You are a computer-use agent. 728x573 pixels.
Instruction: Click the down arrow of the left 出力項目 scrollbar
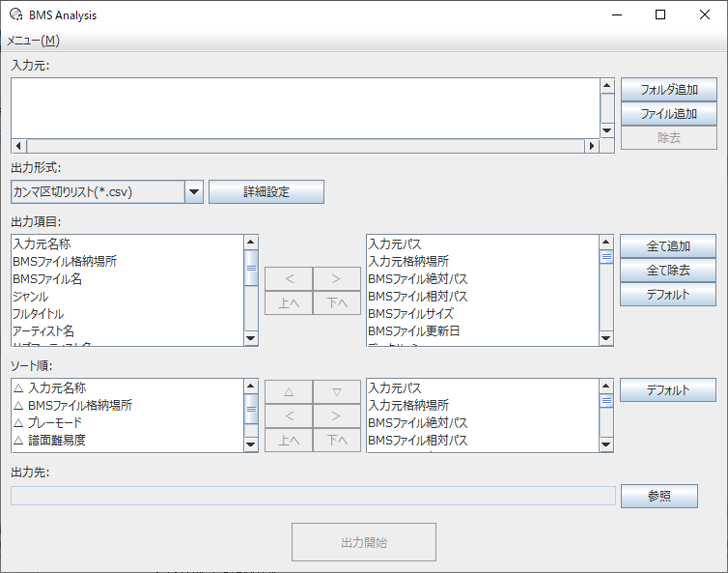point(251,338)
